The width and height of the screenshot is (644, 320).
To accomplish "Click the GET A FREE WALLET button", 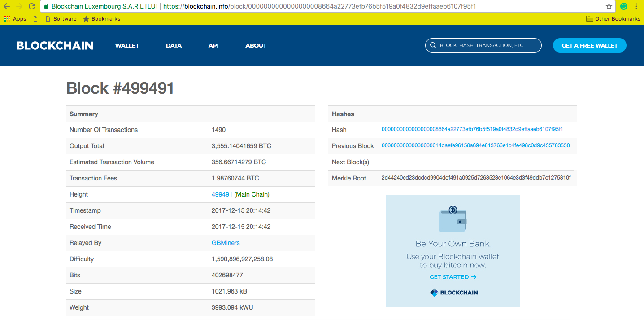I will click(590, 45).
